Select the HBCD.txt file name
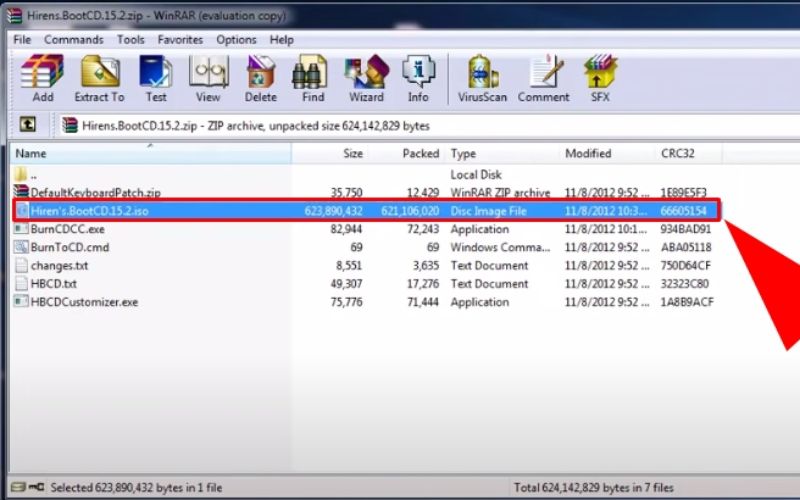Screen dimensions: 800x500 [x=54, y=284]
